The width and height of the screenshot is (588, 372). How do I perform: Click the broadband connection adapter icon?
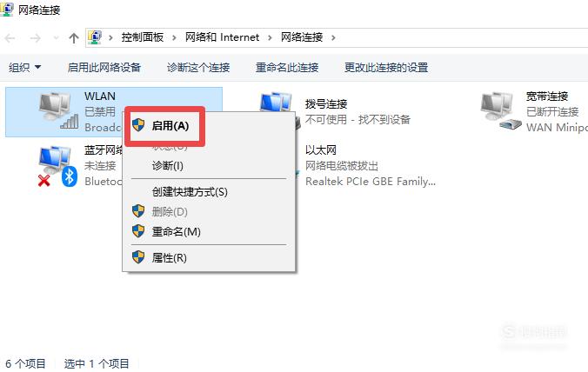(x=501, y=111)
